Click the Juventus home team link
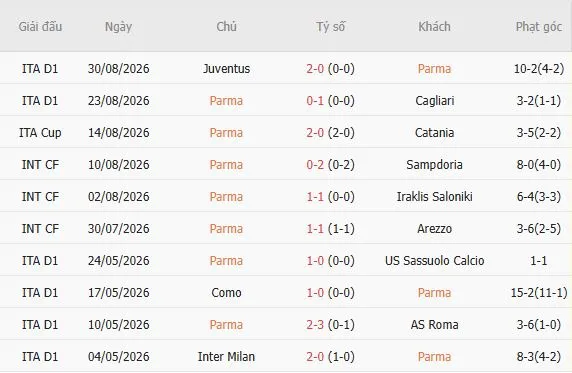Viewport: 572px width, 373px height. (x=226, y=69)
